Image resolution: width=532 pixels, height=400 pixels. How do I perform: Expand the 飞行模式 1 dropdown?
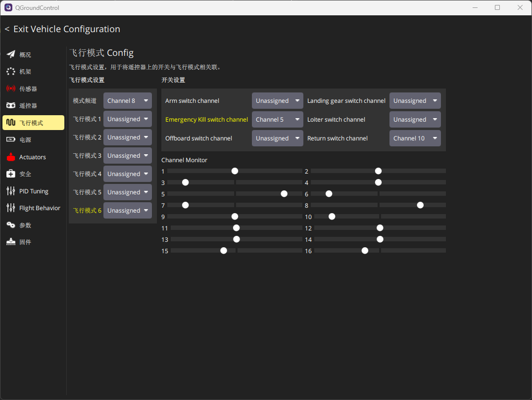click(x=127, y=119)
